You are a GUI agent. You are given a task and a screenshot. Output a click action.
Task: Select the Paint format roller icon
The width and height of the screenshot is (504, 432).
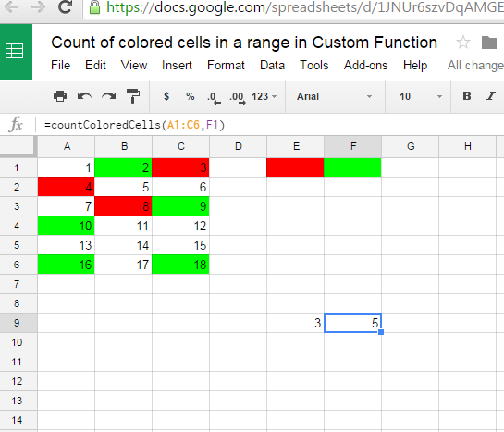coord(133,96)
